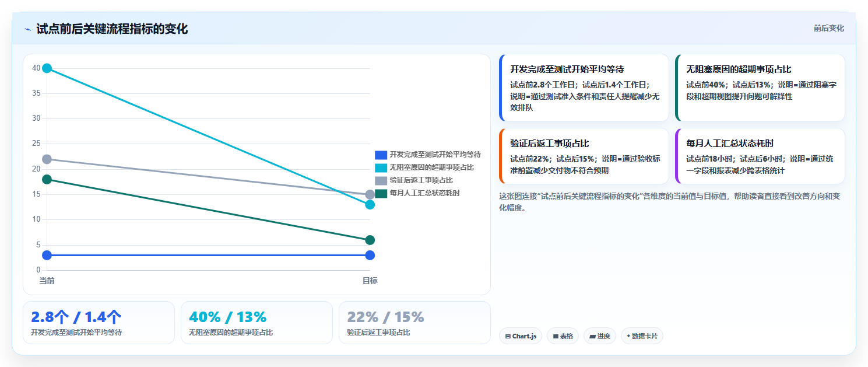Click the 目标 x-axis label
This screenshot has height=367, width=868.
point(370,281)
